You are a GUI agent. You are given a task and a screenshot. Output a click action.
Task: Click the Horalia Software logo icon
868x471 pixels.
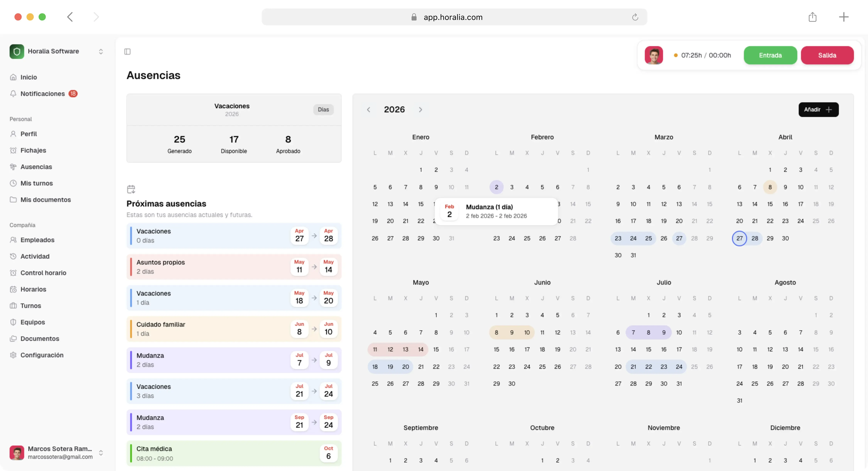[x=17, y=52]
